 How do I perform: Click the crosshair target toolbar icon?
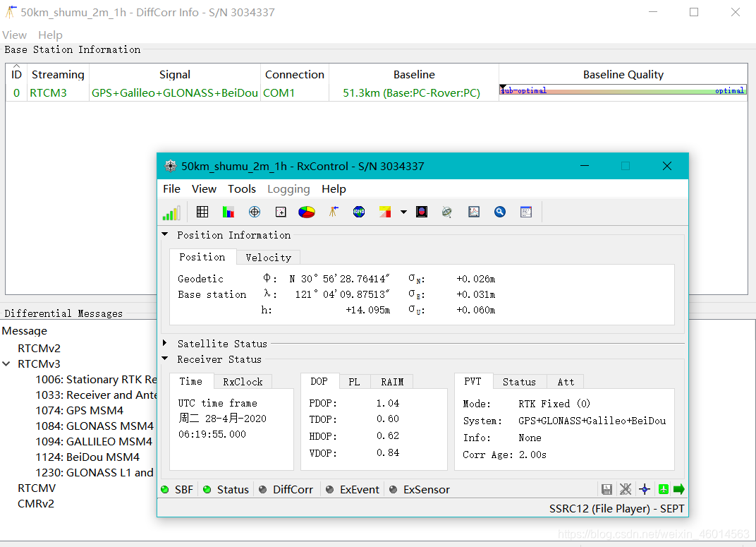click(255, 212)
